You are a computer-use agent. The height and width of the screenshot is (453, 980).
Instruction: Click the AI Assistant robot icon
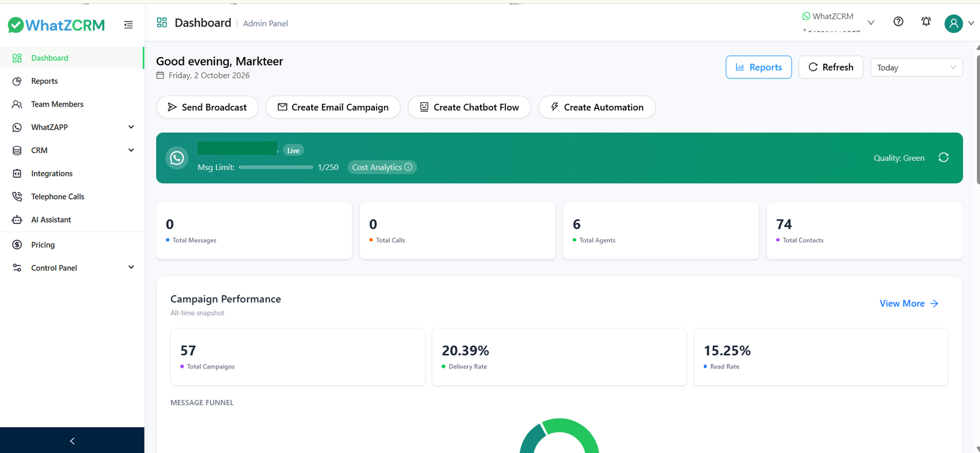(17, 220)
